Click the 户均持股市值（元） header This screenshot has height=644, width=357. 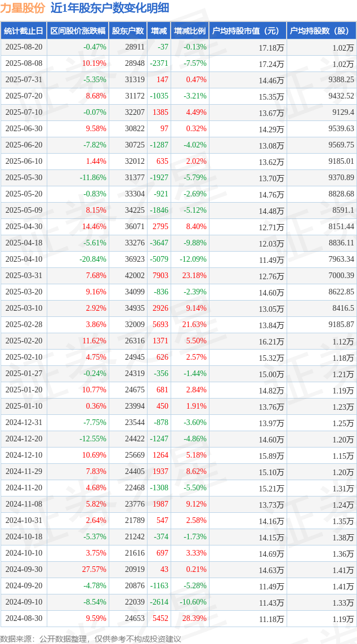pos(248,31)
